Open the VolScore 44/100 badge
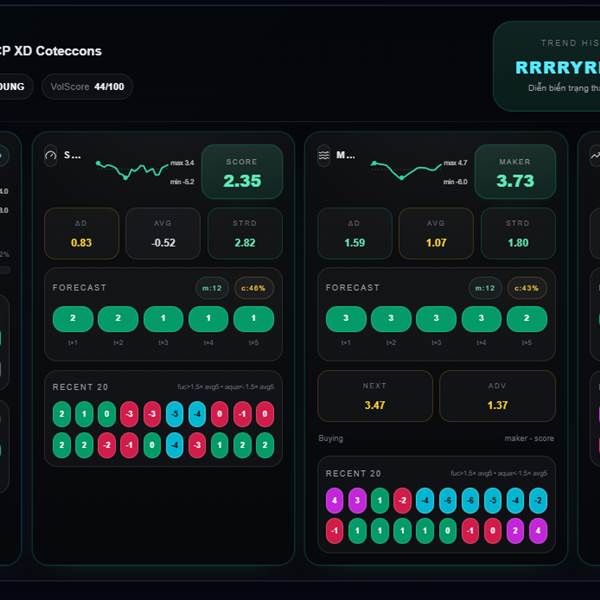The width and height of the screenshot is (600, 600). pyautogui.click(x=87, y=86)
